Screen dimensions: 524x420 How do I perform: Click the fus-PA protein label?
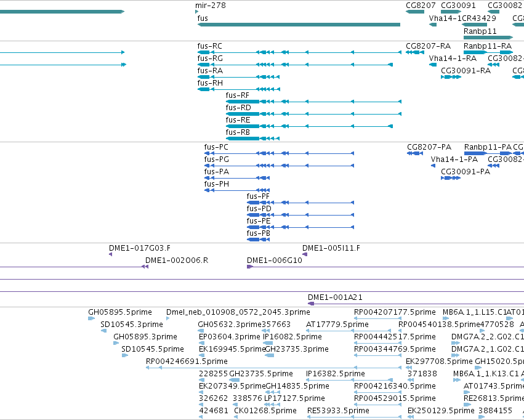point(217,172)
